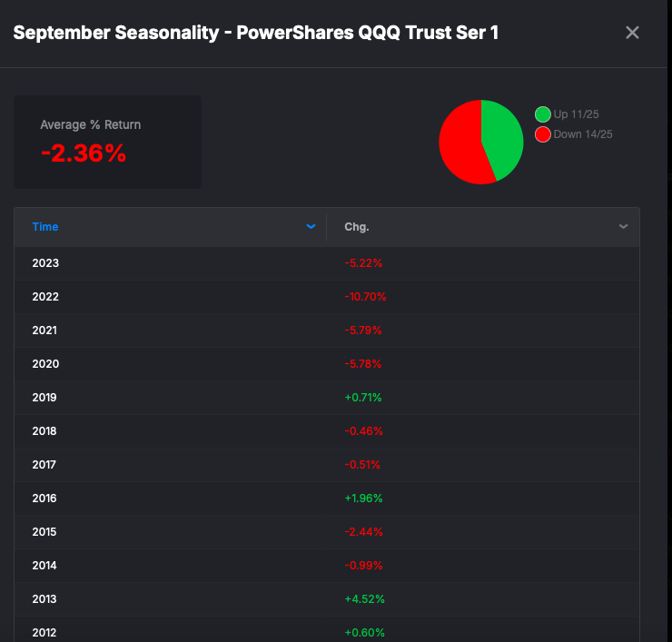Select the 2023 row
Viewport: 672px width, 642px height.
click(327, 263)
